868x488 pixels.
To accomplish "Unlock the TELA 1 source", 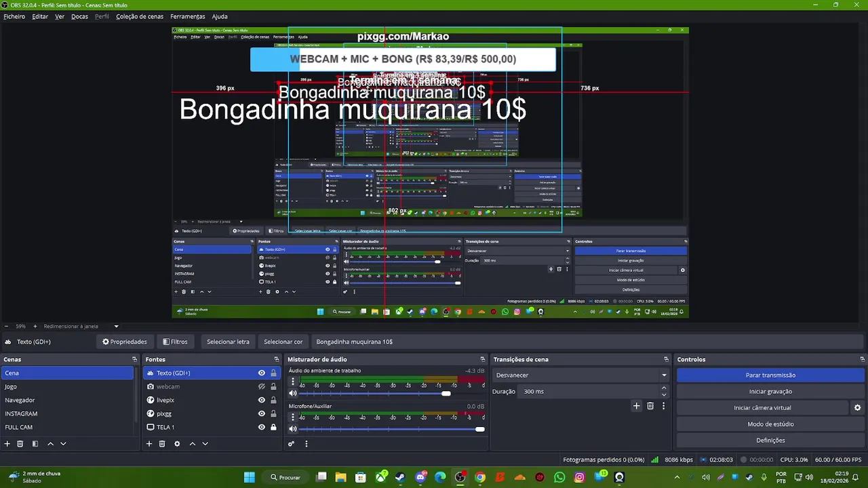I will [x=273, y=427].
